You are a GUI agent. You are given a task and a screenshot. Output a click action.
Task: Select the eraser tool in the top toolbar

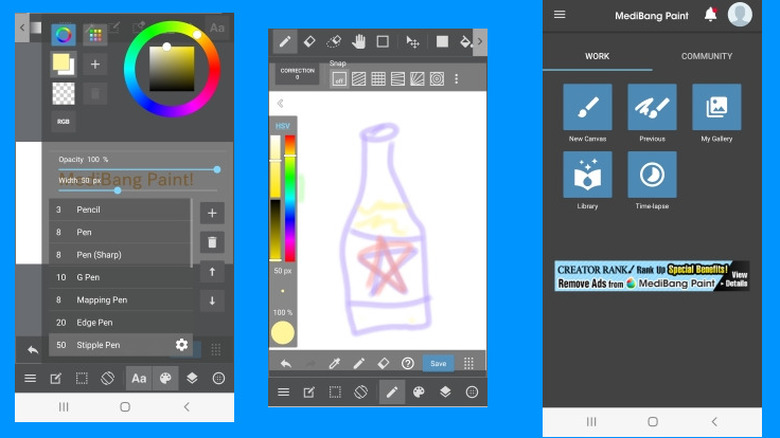pyautogui.click(x=309, y=41)
